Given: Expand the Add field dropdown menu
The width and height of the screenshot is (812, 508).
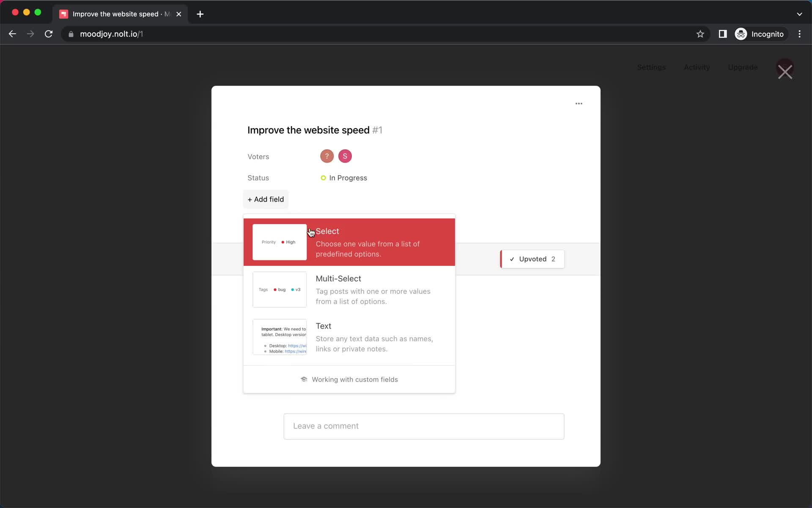Looking at the screenshot, I should coord(266,199).
